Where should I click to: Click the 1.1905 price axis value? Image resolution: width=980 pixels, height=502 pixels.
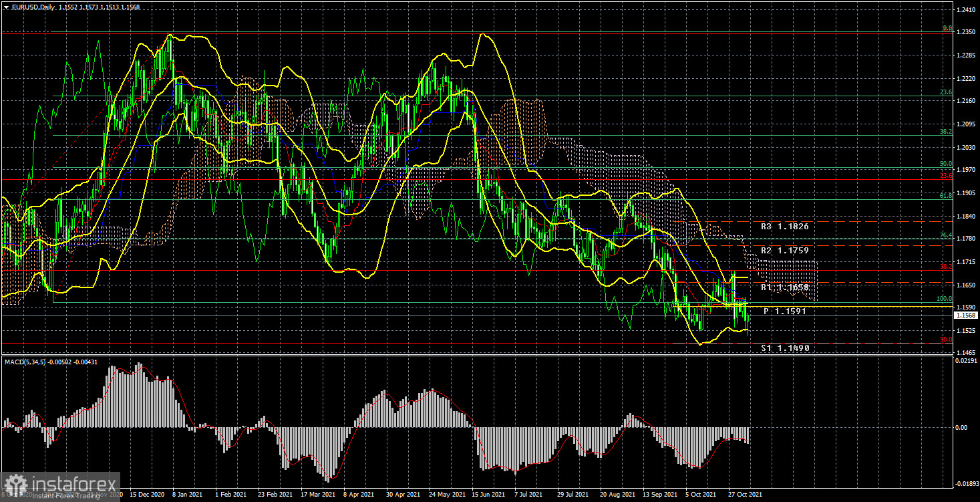[965, 193]
